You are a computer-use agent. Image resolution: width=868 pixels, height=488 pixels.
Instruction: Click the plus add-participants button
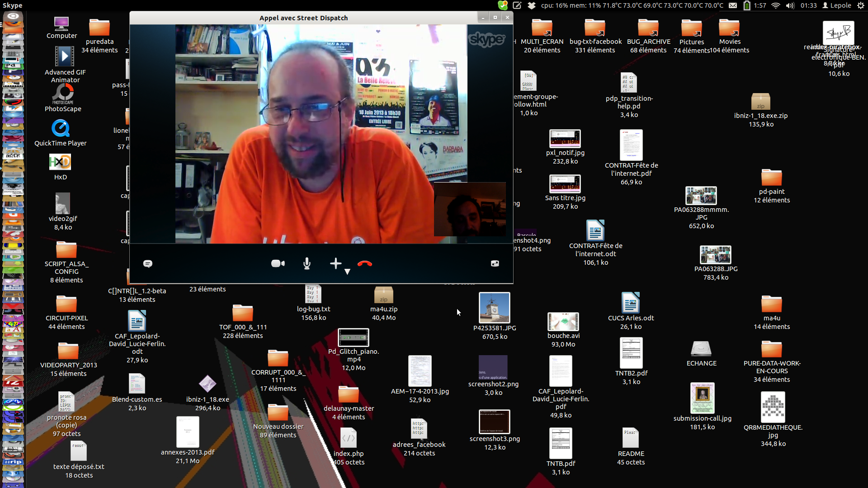335,263
